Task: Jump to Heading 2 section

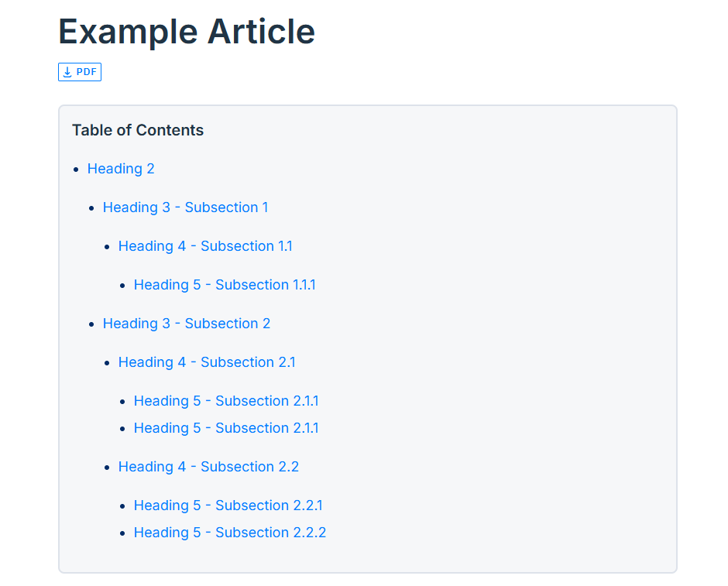Action: (x=121, y=169)
